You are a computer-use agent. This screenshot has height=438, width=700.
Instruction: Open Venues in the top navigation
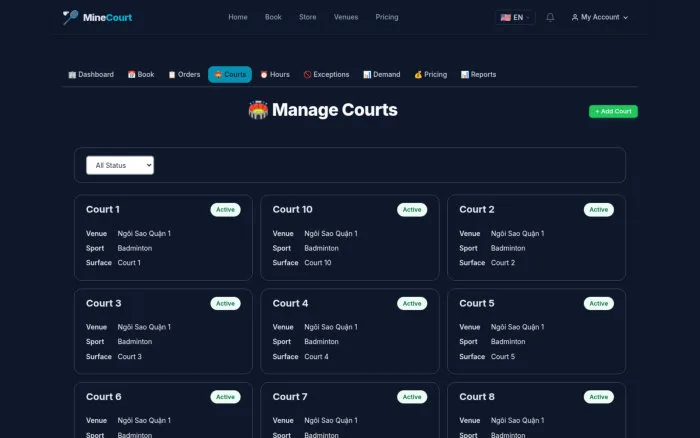pos(346,17)
